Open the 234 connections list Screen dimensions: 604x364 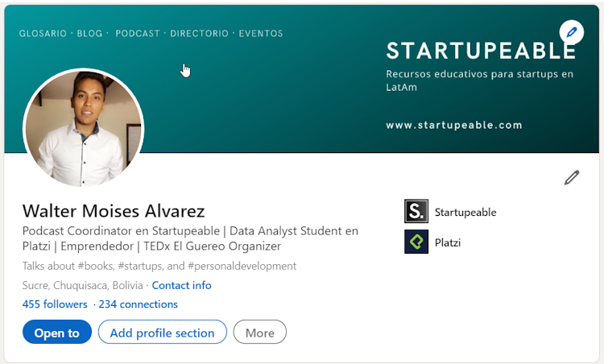tap(138, 304)
